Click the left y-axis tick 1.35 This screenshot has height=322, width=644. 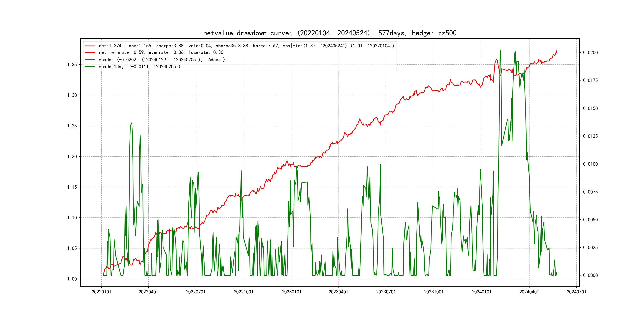[x=72, y=65]
